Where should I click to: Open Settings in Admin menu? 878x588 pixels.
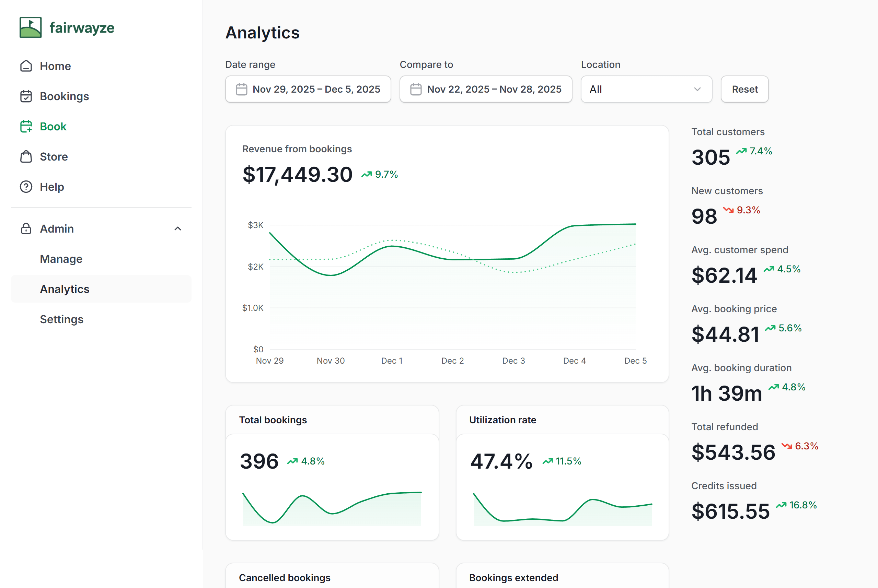pyautogui.click(x=61, y=319)
